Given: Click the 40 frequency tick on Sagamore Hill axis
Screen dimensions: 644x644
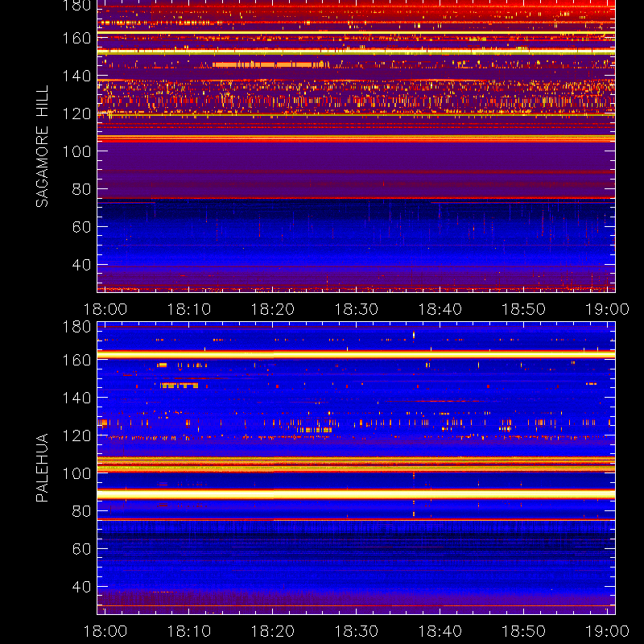Looking at the screenshot, I should pos(81,265).
